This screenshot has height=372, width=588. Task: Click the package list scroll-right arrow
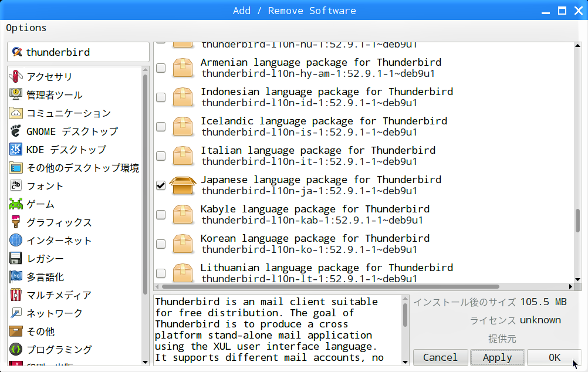[x=570, y=286]
